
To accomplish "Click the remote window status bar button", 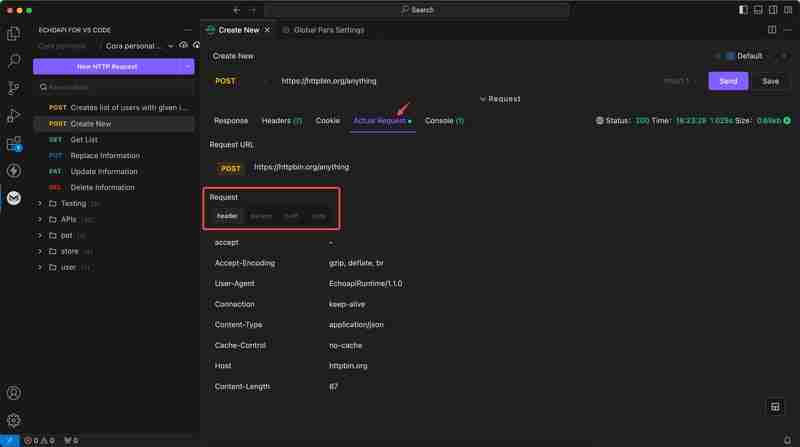I will coord(10,440).
